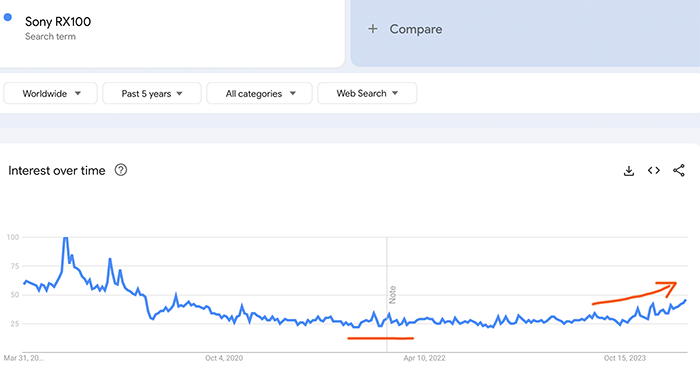Click the Oct 15, 2023 axis label
Image resolution: width=700 pixels, height=373 pixels.
[x=625, y=358]
